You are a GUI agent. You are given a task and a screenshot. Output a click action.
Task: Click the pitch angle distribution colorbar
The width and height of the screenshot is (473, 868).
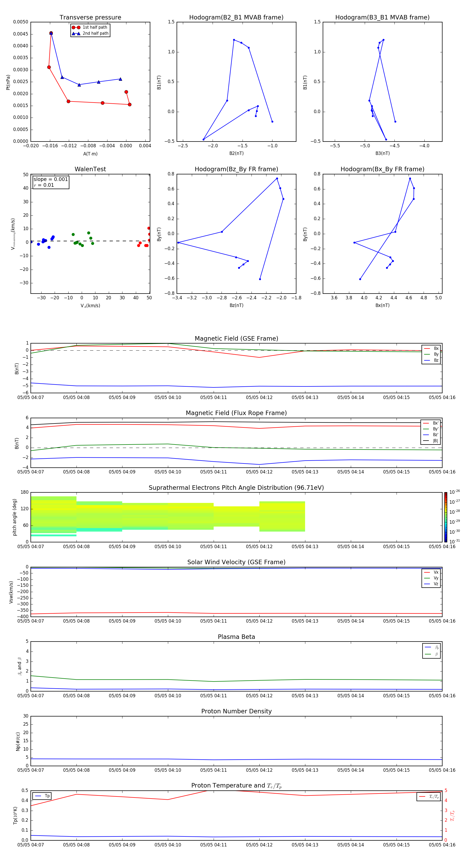coord(445,517)
